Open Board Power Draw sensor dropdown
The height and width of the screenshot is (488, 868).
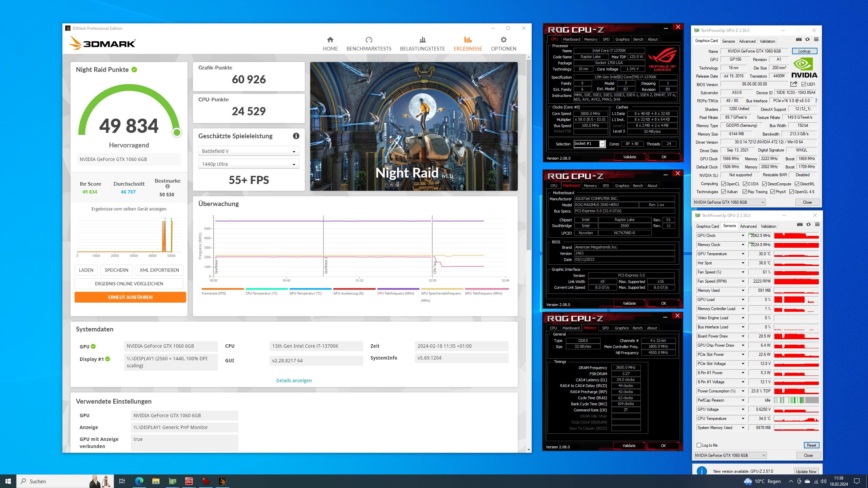point(743,336)
